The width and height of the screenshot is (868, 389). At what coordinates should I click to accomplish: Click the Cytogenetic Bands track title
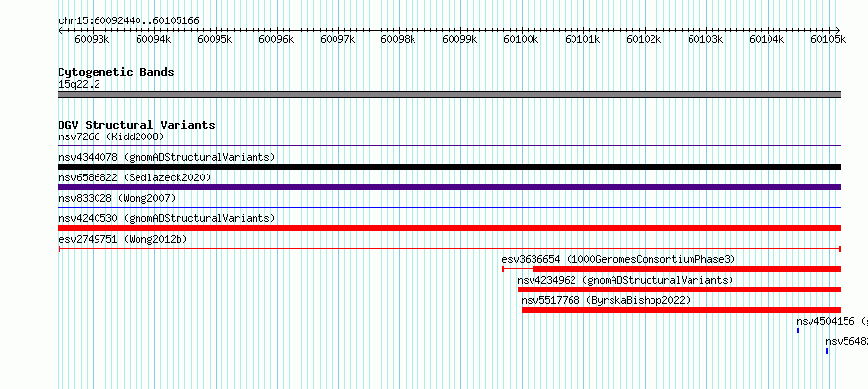coord(116,72)
